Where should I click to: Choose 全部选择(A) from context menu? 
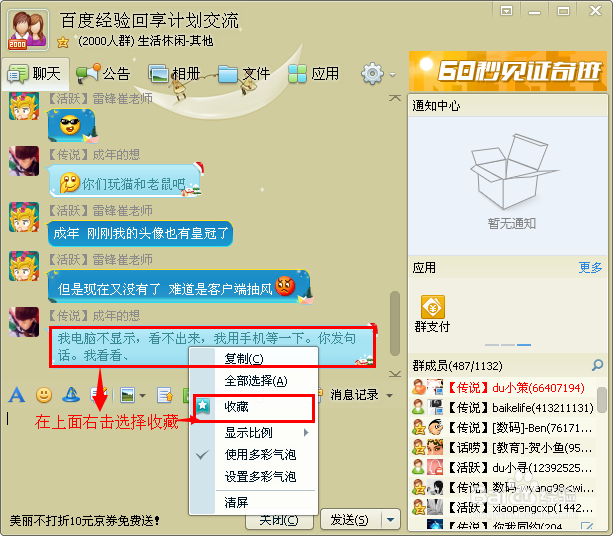click(x=256, y=380)
